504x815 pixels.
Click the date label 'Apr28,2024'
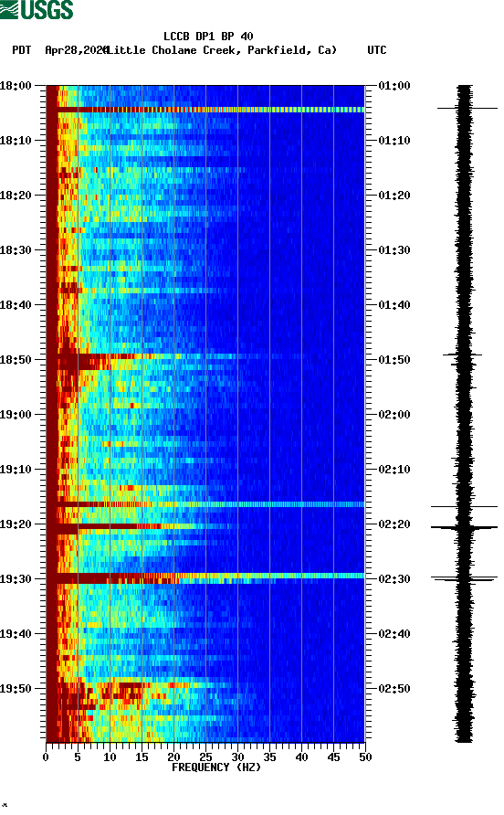76,50
